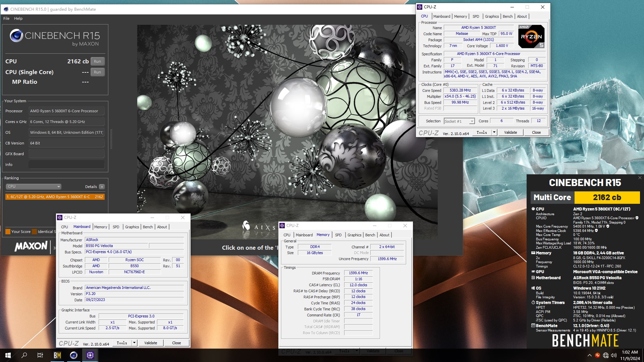Click Validate in top-right CPU-Z window
The image size is (644, 362).
510,132
